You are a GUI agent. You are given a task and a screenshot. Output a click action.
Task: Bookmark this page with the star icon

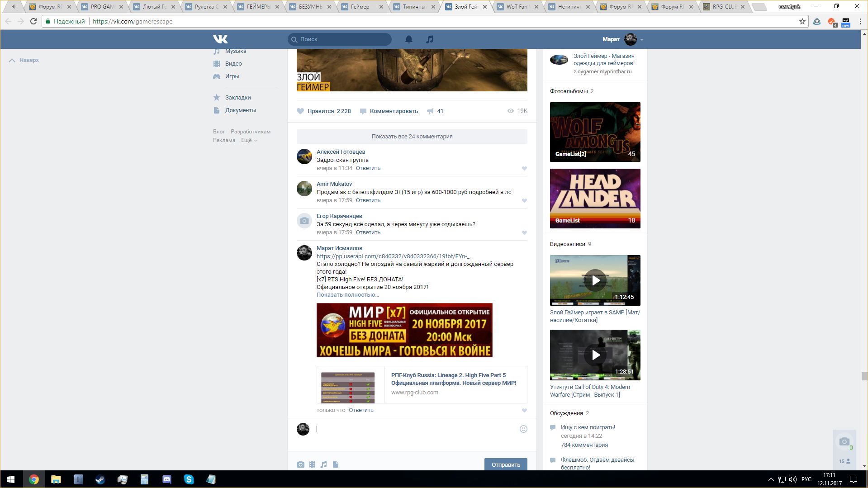coord(802,21)
